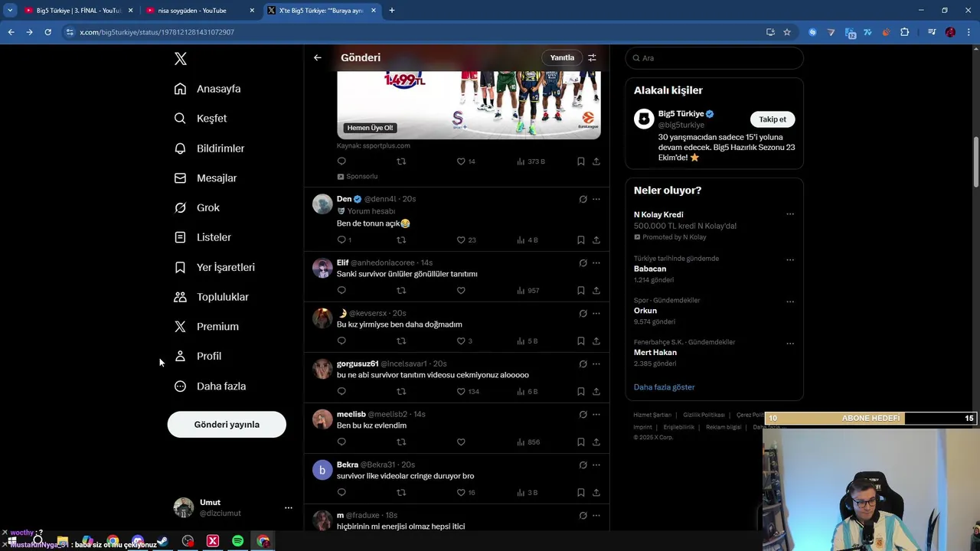Bookmark the sponsored ssportplus post

tap(580, 161)
